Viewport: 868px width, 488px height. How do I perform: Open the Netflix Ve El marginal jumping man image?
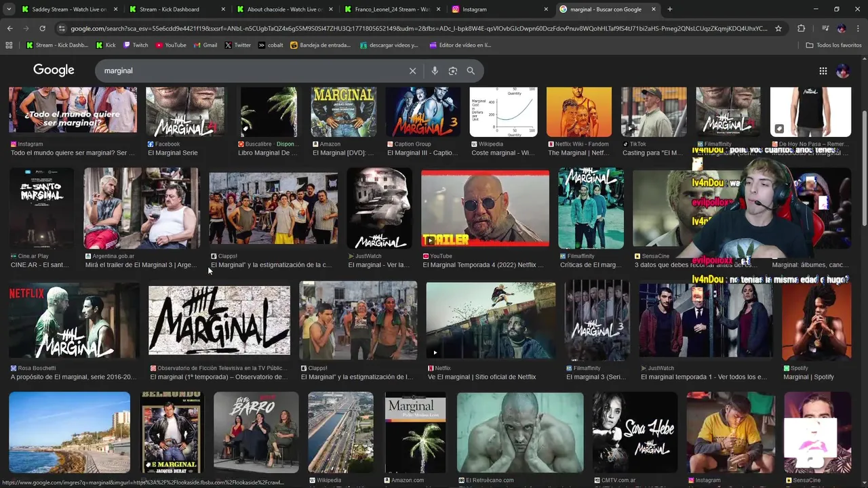click(x=491, y=320)
